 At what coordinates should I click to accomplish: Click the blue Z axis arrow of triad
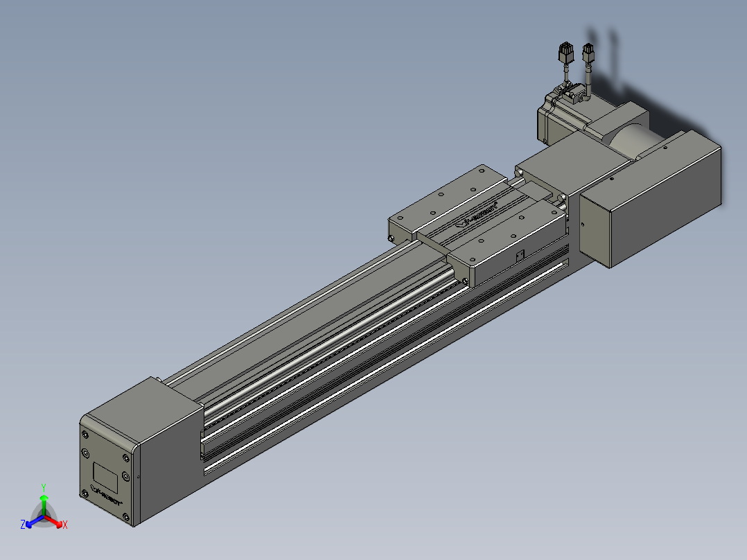30,523
